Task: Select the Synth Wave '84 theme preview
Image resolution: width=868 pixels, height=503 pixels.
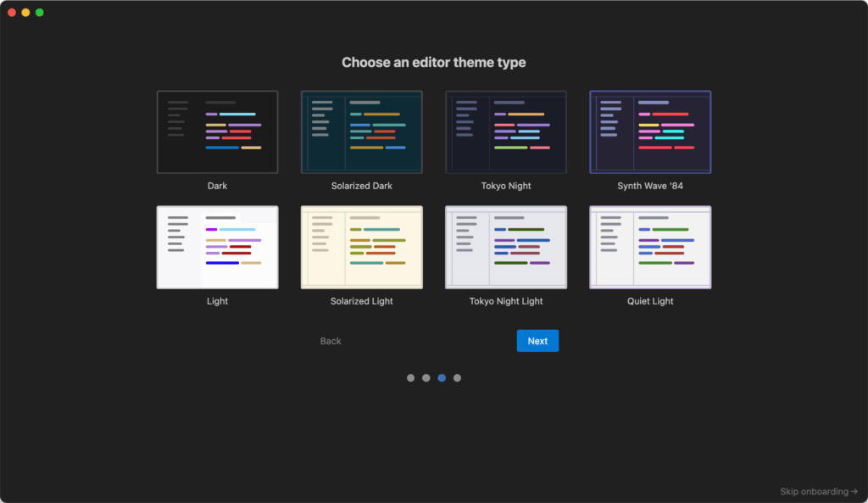Action: (650, 131)
